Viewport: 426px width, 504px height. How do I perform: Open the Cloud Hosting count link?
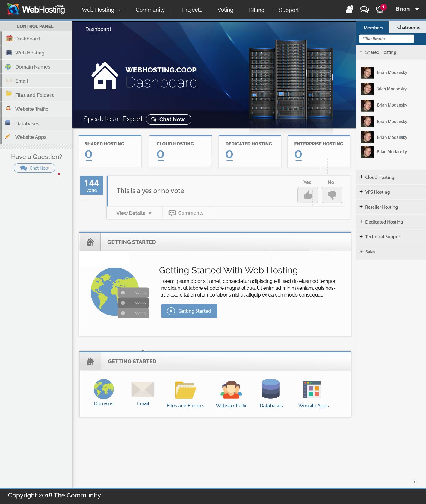(x=160, y=154)
